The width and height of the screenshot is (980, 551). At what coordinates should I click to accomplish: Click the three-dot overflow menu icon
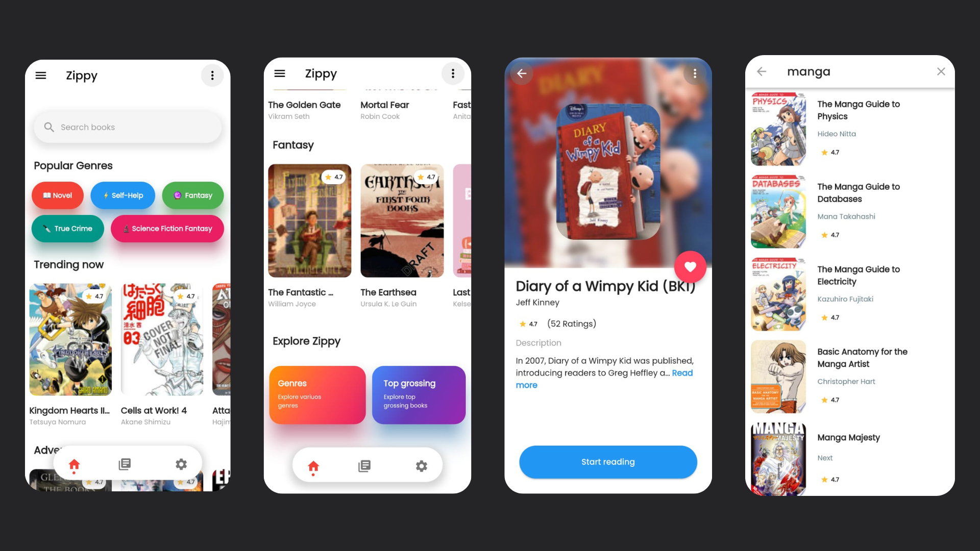coord(212,76)
